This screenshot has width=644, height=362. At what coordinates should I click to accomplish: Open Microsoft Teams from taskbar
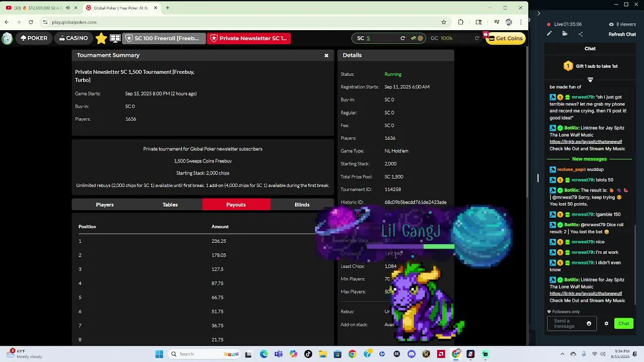tap(279, 354)
